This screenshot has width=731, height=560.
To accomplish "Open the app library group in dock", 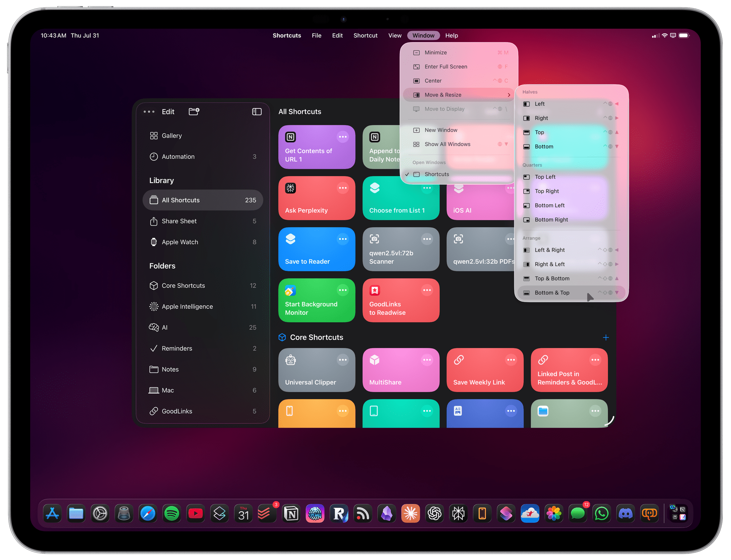I will click(x=678, y=514).
